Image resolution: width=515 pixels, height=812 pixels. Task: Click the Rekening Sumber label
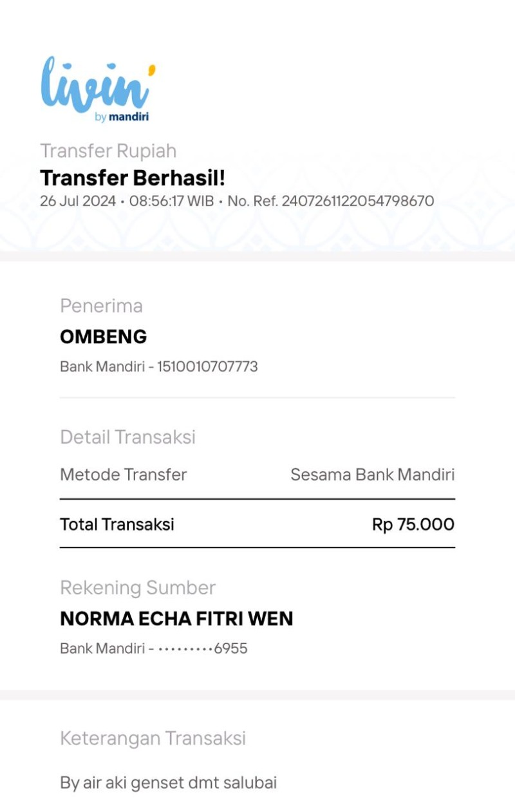click(138, 588)
